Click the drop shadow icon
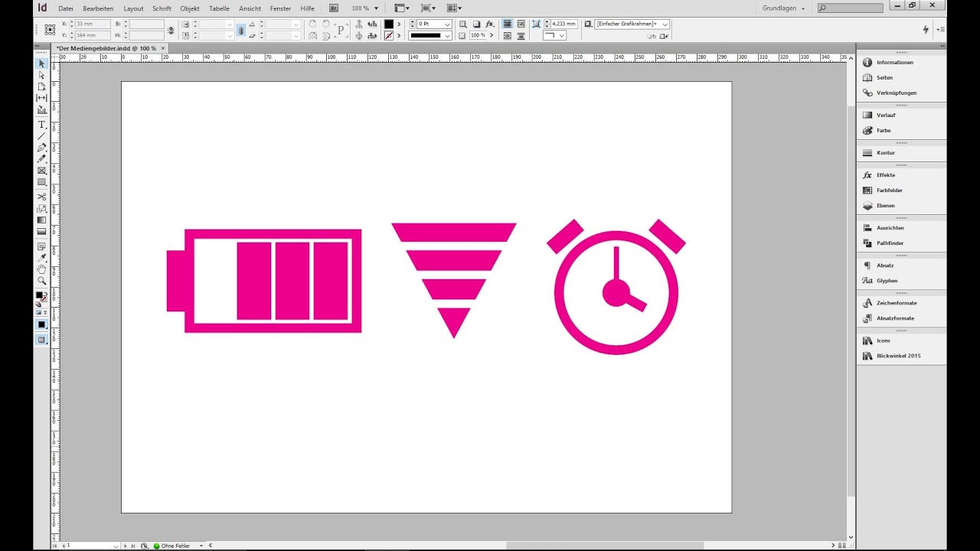The height and width of the screenshot is (551, 980). click(x=476, y=24)
